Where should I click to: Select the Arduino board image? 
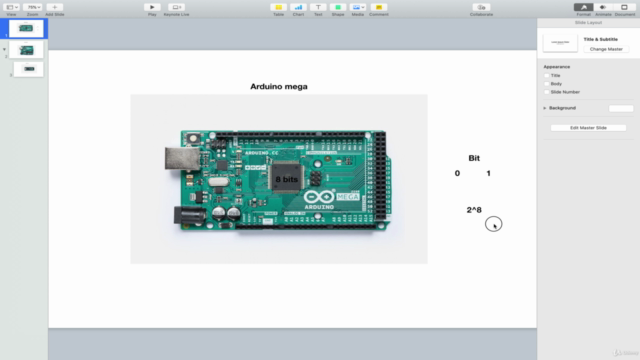pyautogui.click(x=279, y=179)
